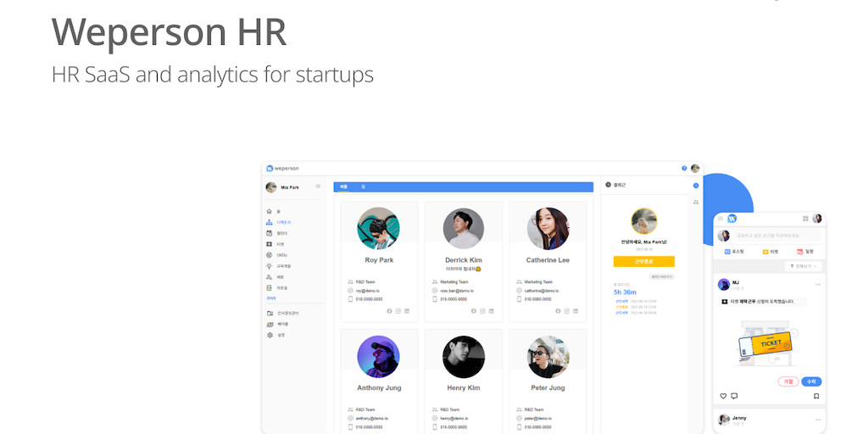Click the settings gear icon in sidebar
This screenshot has width=868, height=434.
click(270, 335)
